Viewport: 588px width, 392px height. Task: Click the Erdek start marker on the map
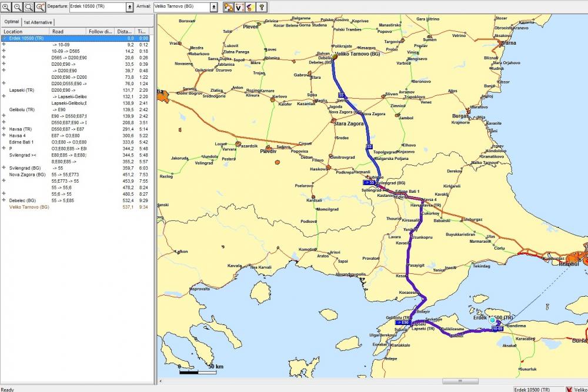point(492,320)
